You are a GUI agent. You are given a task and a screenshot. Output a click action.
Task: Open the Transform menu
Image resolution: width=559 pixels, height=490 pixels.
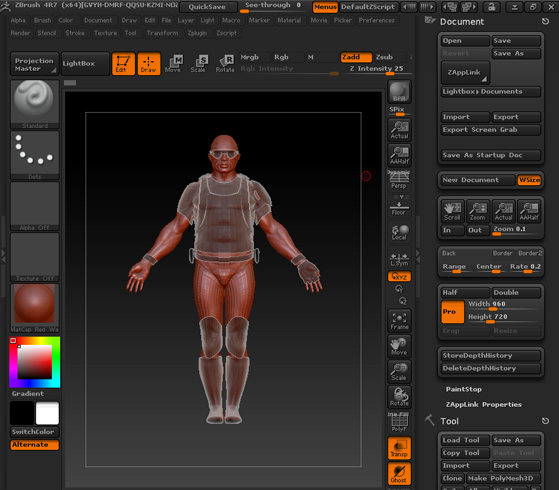(x=162, y=33)
